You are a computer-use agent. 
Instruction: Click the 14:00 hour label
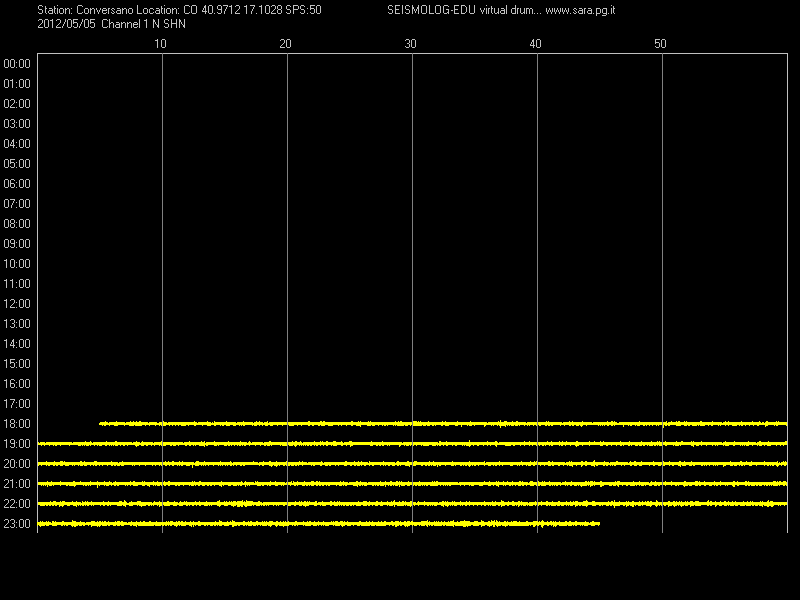tap(17, 344)
